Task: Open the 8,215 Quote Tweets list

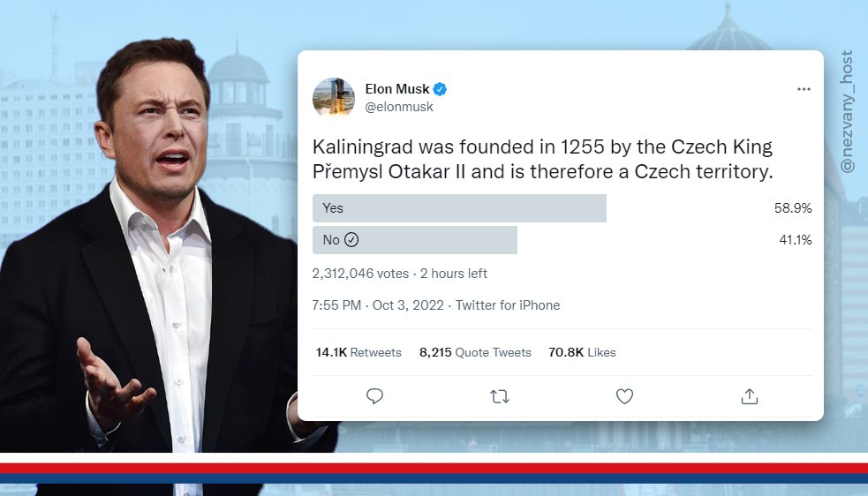Action: (x=475, y=352)
